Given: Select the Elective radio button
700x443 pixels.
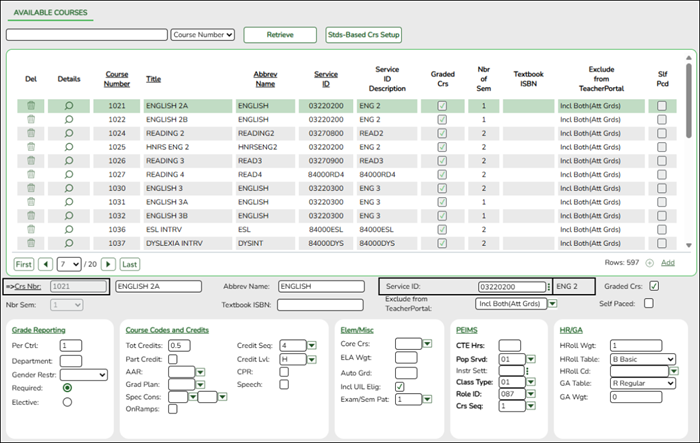Looking at the screenshot, I should click(67, 402).
